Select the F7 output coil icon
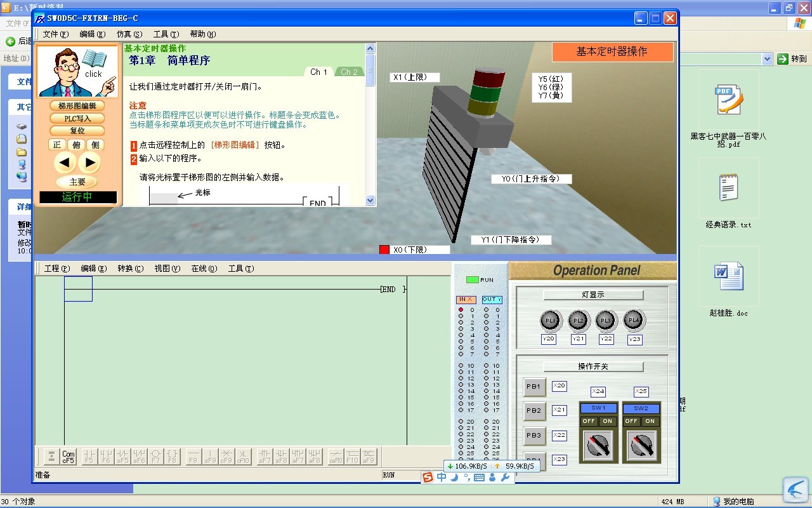Image resolution: width=812 pixels, height=508 pixels. pyautogui.click(x=155, y=457)
